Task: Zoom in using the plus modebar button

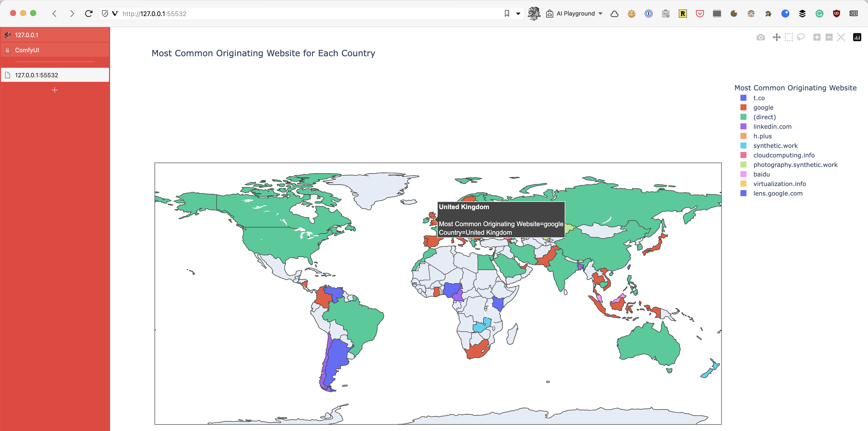Action: click(x=817, y=37)
